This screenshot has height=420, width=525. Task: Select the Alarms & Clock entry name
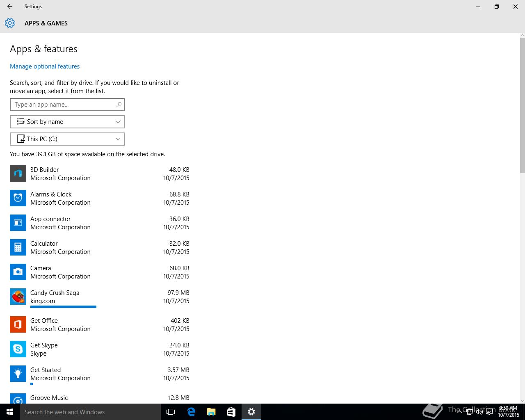click(51, 194)
